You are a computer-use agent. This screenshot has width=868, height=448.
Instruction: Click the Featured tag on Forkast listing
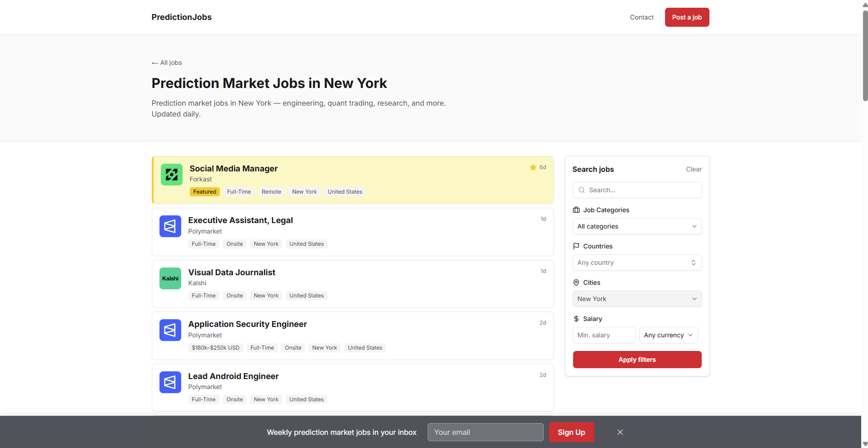(x=205, y=192)
